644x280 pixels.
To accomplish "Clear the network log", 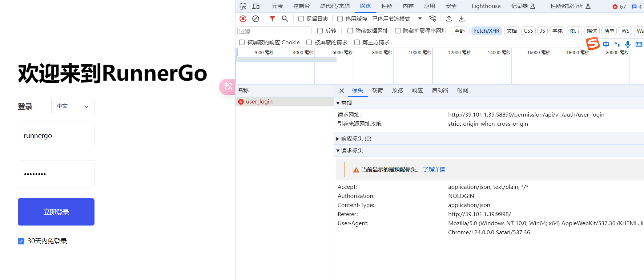I will click(256, 19).
